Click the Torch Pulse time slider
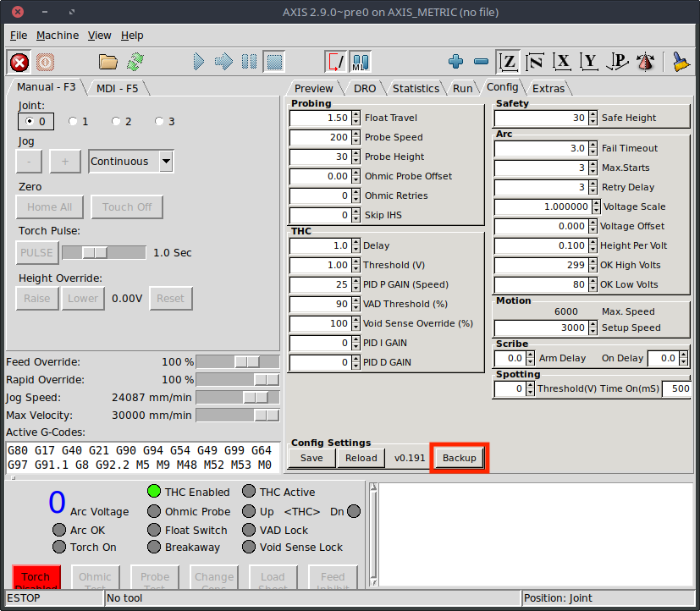Image resolution: width=700 pixels, height=611 pixels. pyautogui.click(x=104, y=253)
